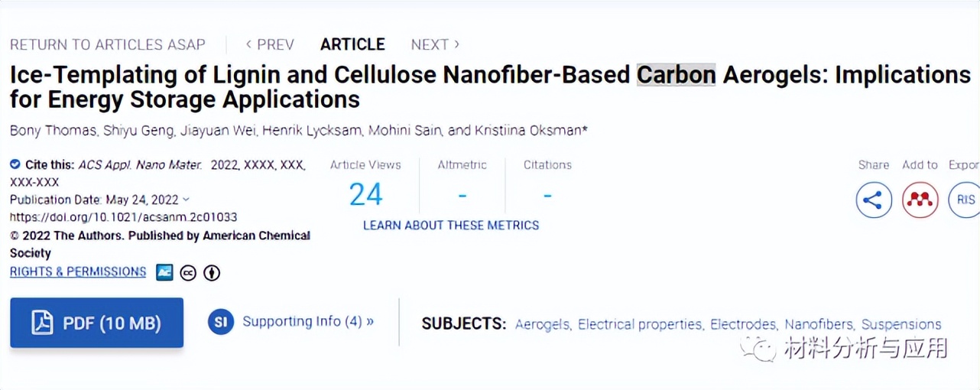Go to the PREV article

[270, 44]
